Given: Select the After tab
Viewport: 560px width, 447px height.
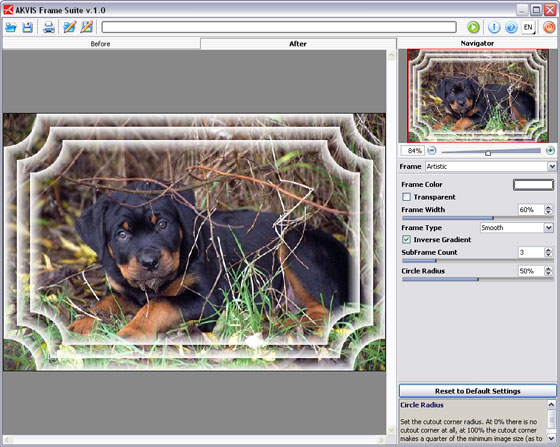Looking at the screenshot, I should pyautogui.click(x=298, y=44).
